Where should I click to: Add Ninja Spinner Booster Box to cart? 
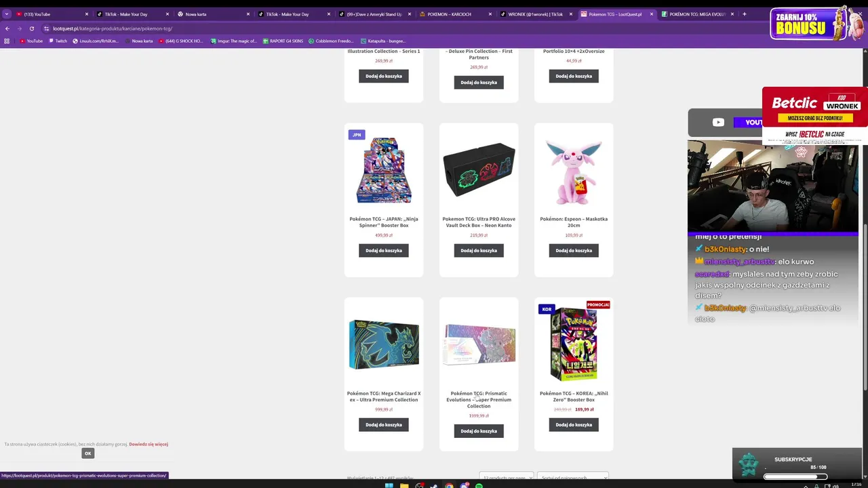[384, 251]
